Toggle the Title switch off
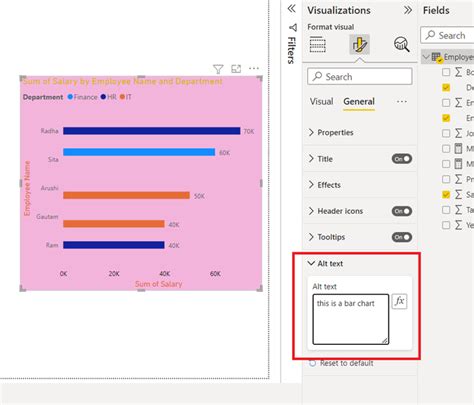The image size is (474, 405). (x=402, y=159)
